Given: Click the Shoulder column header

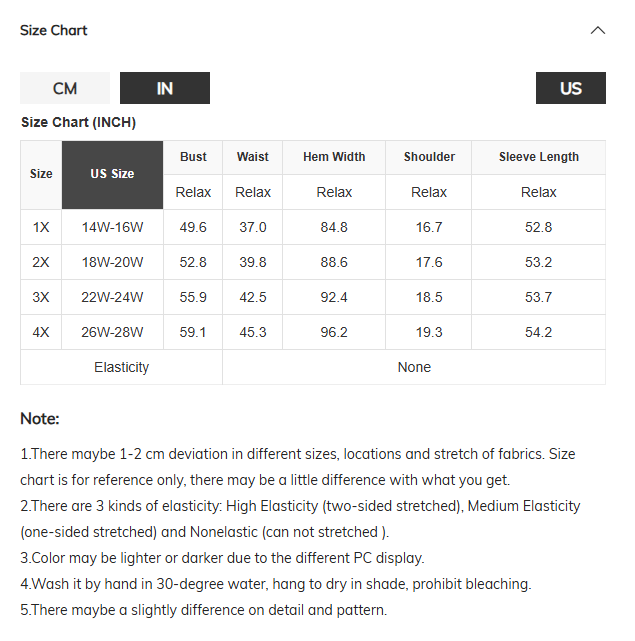Looking at the screenshot, I should (429, 157).
